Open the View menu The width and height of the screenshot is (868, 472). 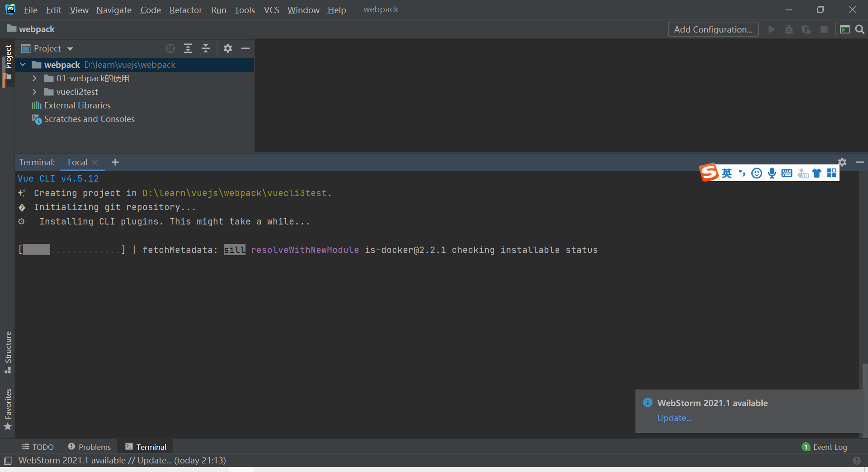(79, 10)
